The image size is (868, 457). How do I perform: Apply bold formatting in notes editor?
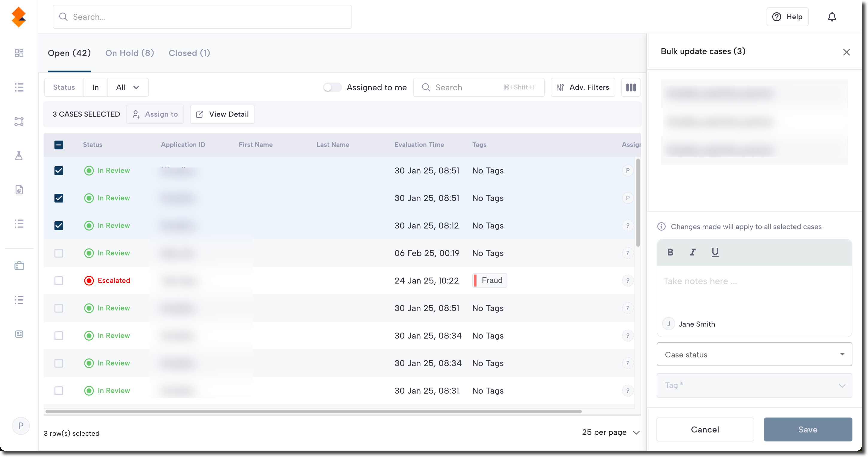coord(670,252)
